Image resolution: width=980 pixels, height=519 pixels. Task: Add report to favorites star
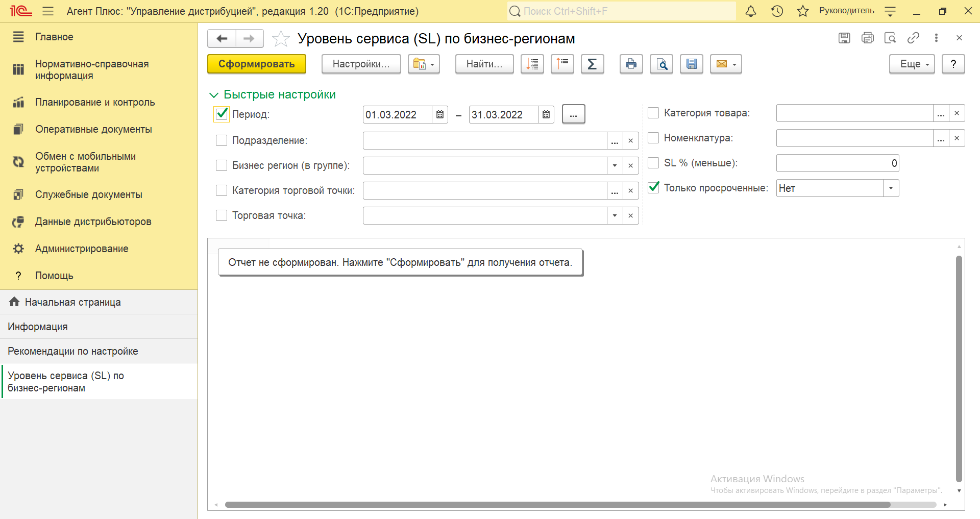(281, 39)
